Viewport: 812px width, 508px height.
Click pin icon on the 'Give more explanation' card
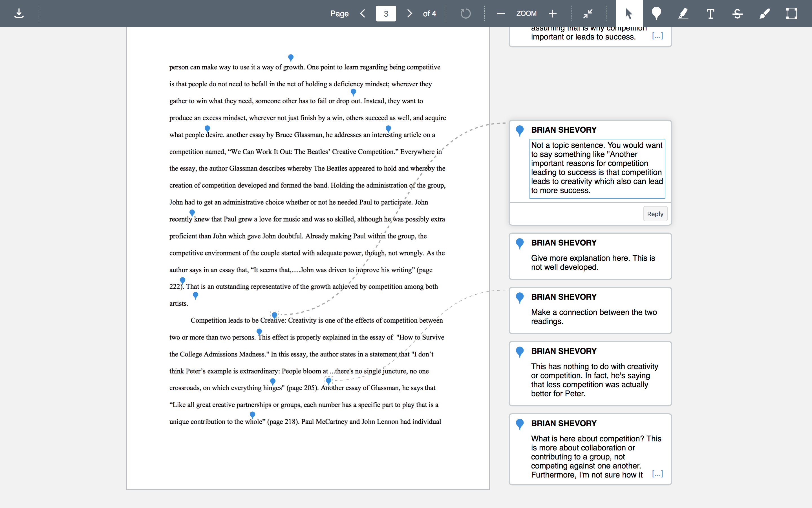click(520, 243)
